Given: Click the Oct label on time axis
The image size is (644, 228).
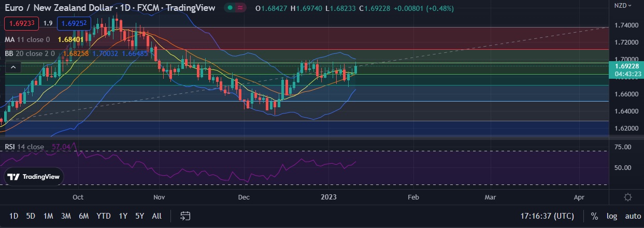Looking at the screenshot, I should coord(78,197).
